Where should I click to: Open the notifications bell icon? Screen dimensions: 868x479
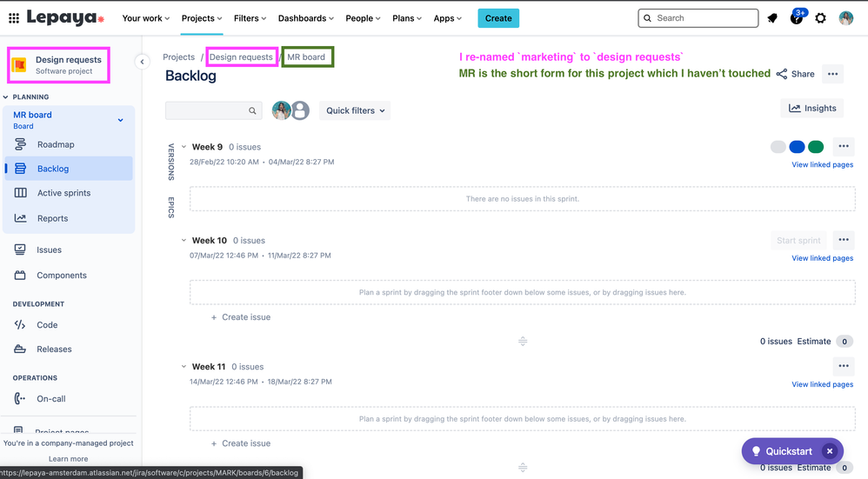click(x=772, y=18)
